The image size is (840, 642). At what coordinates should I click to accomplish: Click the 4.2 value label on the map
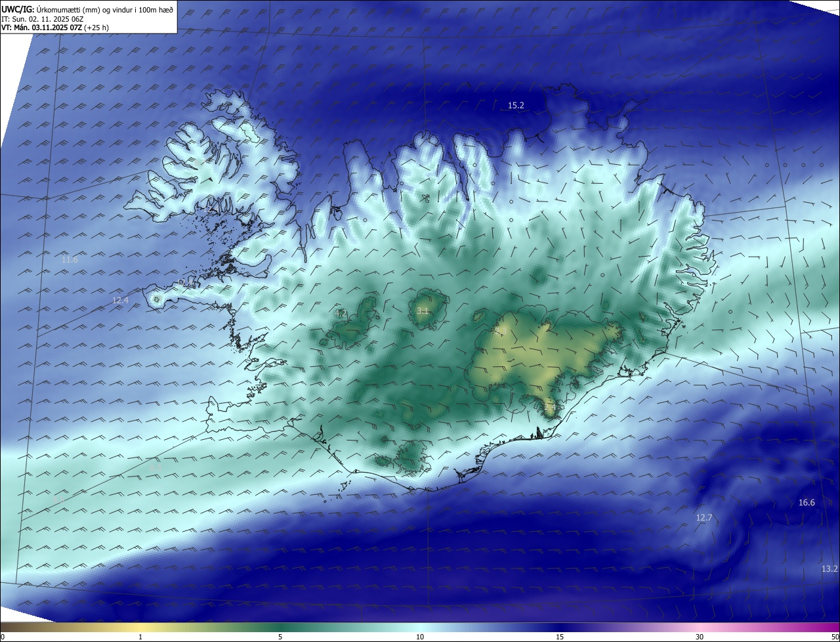(x=340, y=314)
